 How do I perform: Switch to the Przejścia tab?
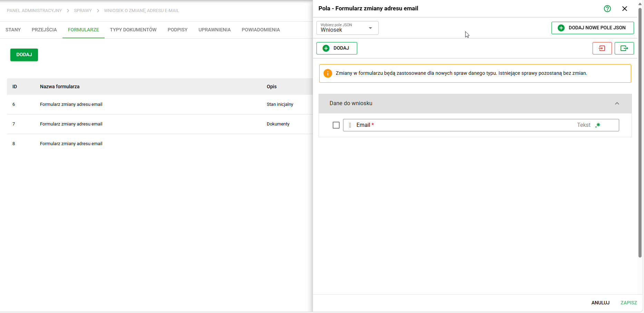[x=44, y=30]
